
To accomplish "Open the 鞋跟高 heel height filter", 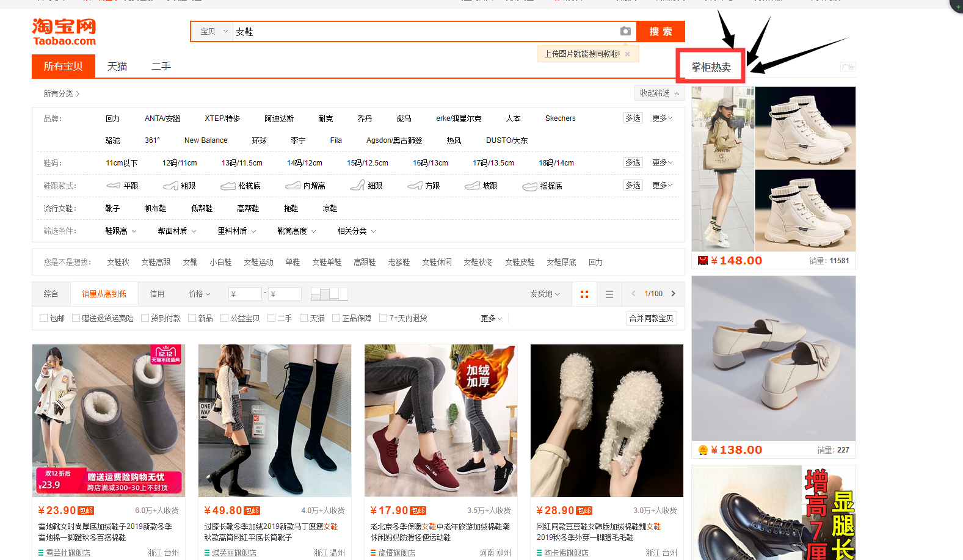I will tap(121, 231).
